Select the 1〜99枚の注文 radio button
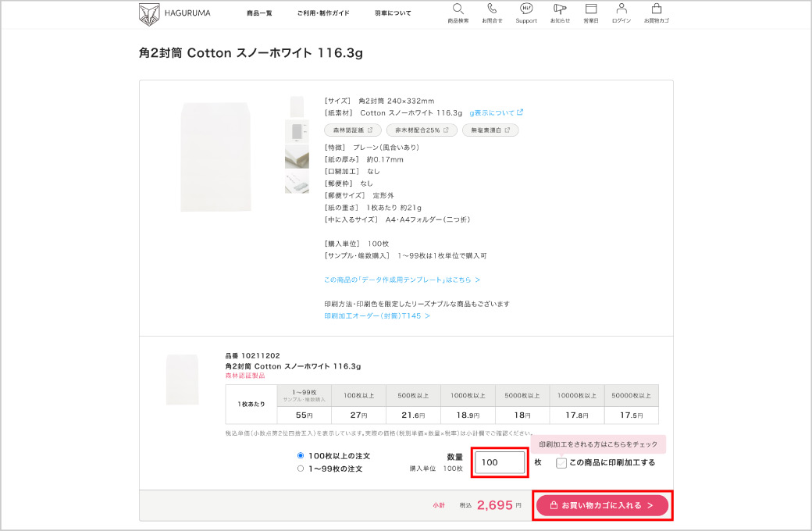This screenshot has height=531, width=812. pyautogui.click(x=301, y=469)
